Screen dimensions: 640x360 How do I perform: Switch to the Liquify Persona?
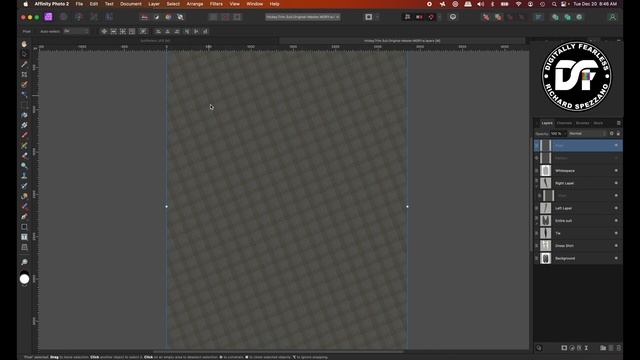click(64, 17)
